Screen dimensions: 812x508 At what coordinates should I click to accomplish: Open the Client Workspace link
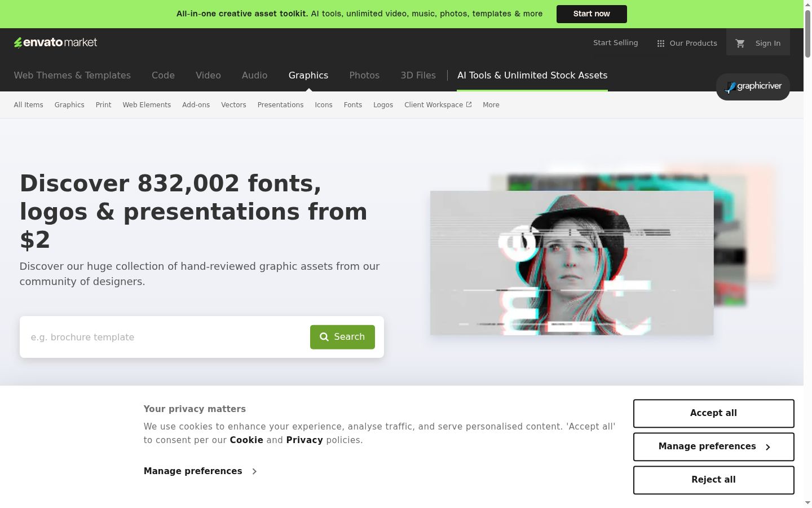tap(438, 105)
